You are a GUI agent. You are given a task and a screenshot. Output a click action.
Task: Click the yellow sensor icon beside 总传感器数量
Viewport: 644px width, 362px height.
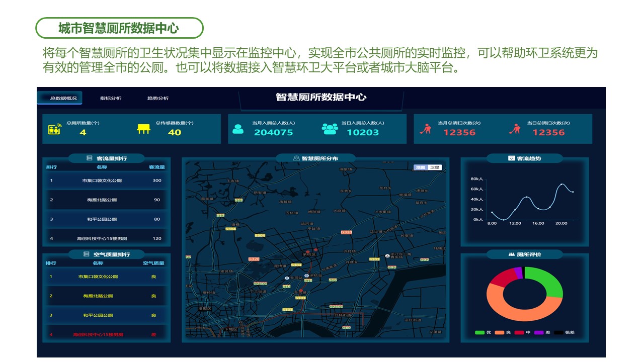[144, 129]
